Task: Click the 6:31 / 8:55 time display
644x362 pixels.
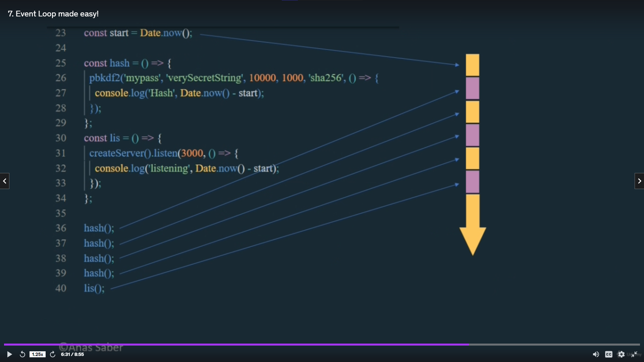Action: 72,354
